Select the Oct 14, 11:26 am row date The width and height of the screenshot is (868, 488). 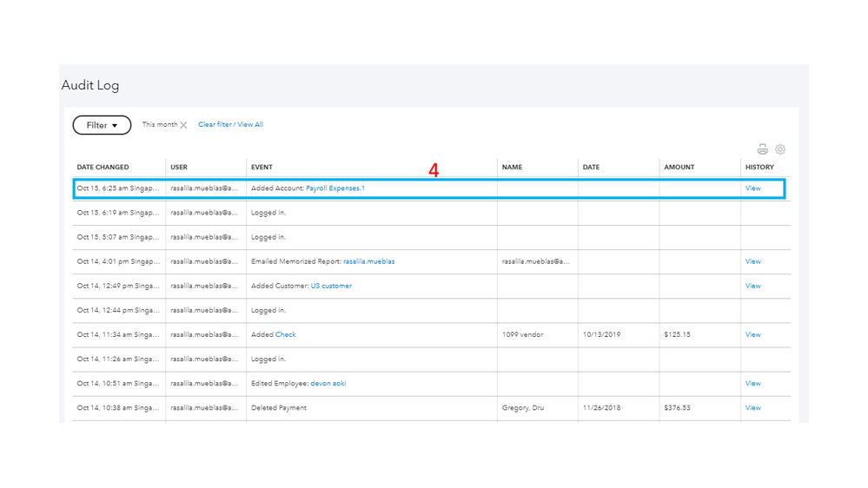[118, 359]
